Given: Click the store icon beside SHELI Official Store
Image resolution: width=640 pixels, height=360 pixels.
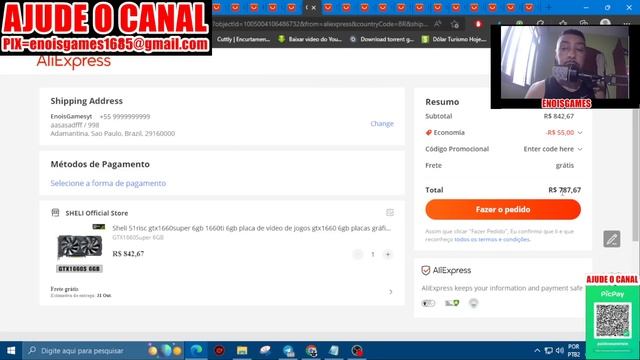Looking at the screenshot, I should [x=55, y=213].
